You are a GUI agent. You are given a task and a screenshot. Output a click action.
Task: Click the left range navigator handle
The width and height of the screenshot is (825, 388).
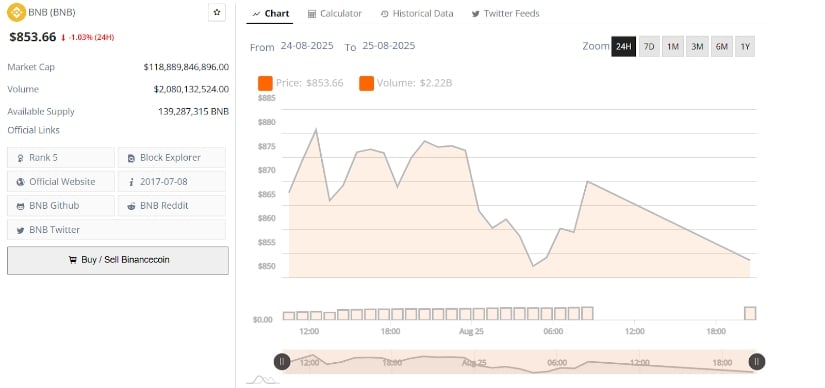[x=282, y=361]
